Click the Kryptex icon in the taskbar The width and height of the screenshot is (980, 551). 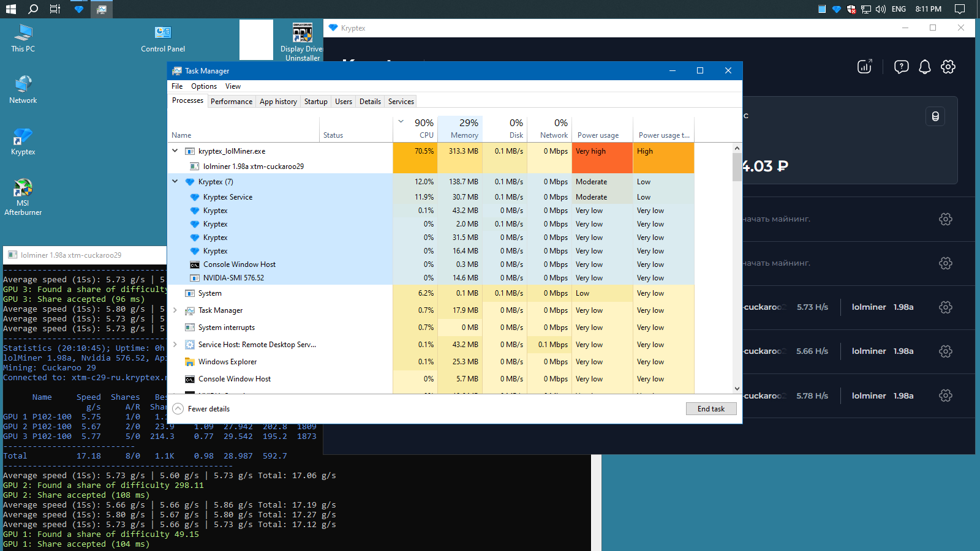[78, 9]
